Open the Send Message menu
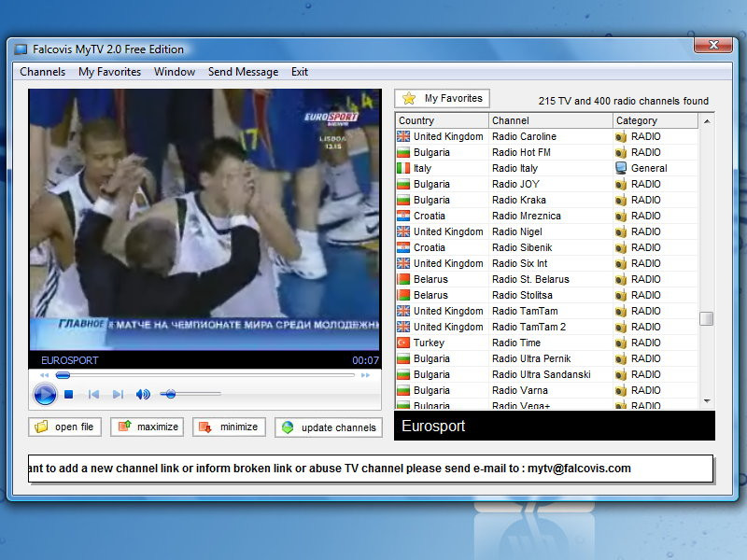This screenshot has width=747, height=560. pos(243,72)
